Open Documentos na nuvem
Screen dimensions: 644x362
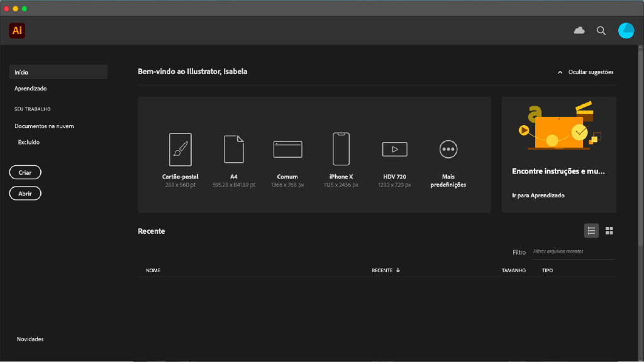click(45, 126)
